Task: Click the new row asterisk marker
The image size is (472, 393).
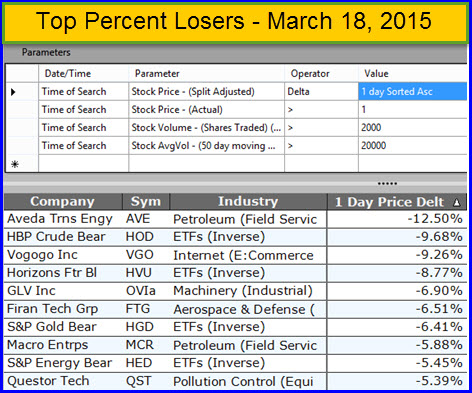Action: coord(15,164)
